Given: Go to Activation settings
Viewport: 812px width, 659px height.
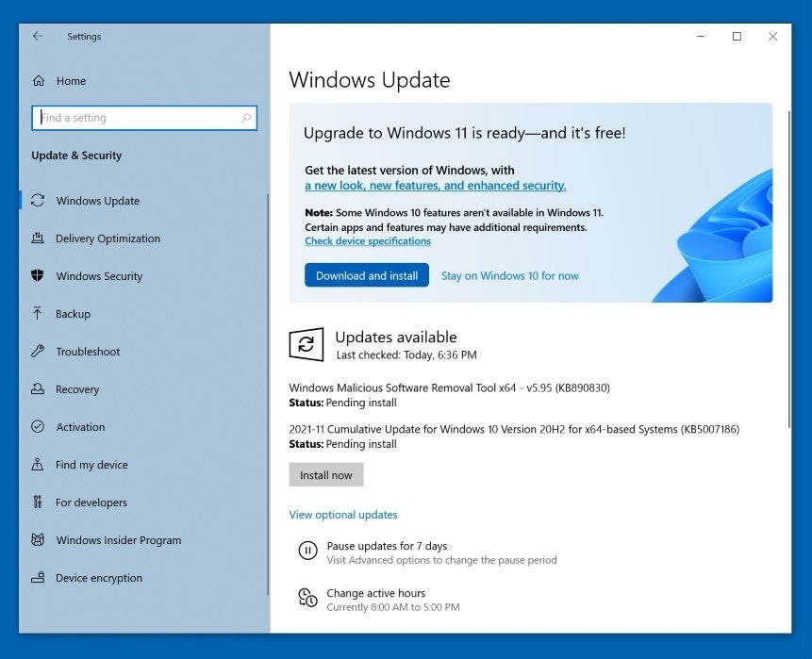Looking at the screenshot, I should (x=80, y=427).
